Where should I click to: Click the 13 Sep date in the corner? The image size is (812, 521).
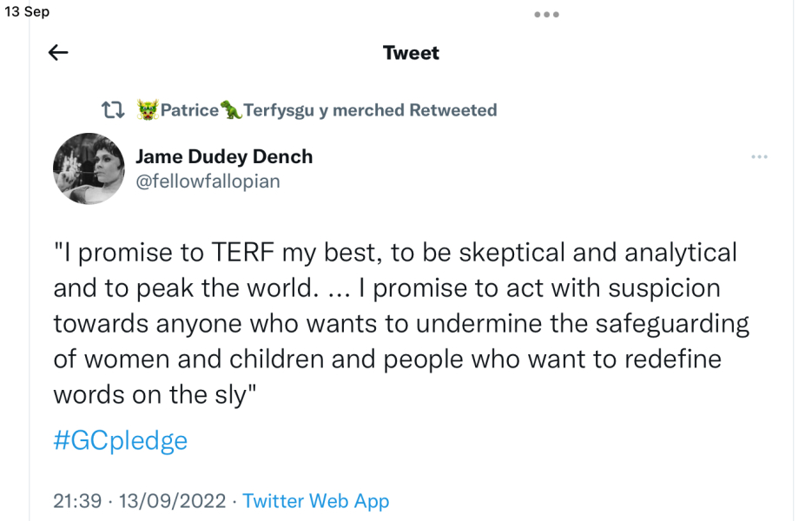29,11
